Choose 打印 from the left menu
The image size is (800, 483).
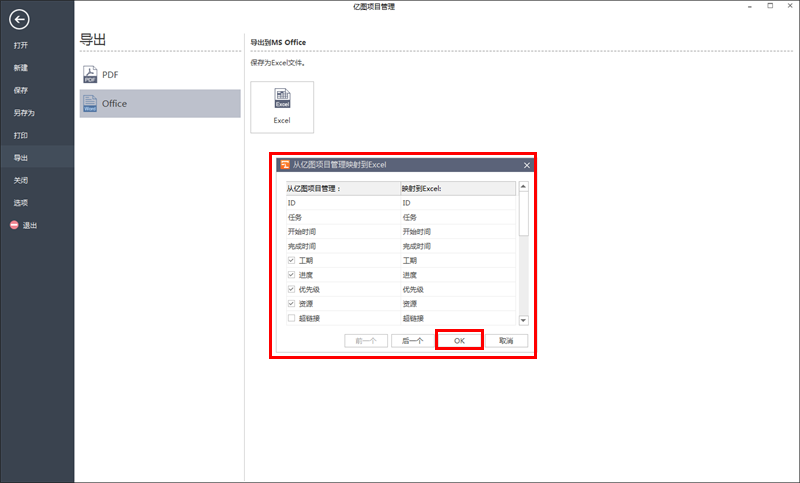pos(21,135)
